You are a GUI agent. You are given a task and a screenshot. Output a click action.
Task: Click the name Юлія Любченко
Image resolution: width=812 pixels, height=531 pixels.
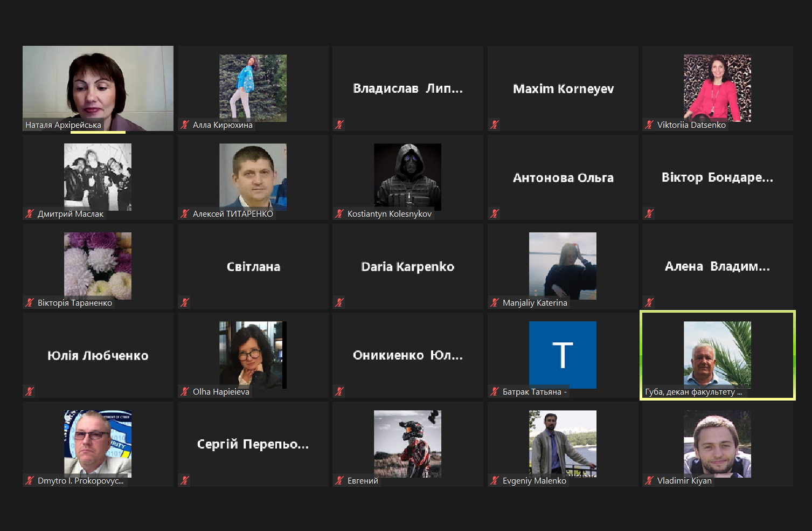(x=98, y=355)
